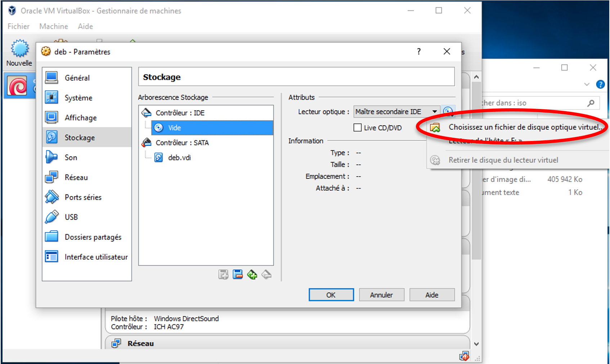
Task: Click the Annuler button
Action: (x=381, y=295)
